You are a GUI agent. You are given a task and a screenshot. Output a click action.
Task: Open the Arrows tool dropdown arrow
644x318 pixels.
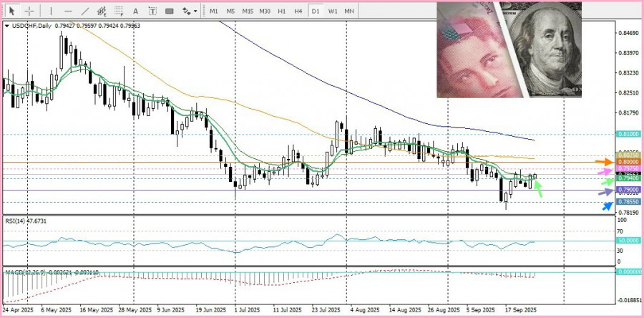pyautogui.click(x=195, y=11)
